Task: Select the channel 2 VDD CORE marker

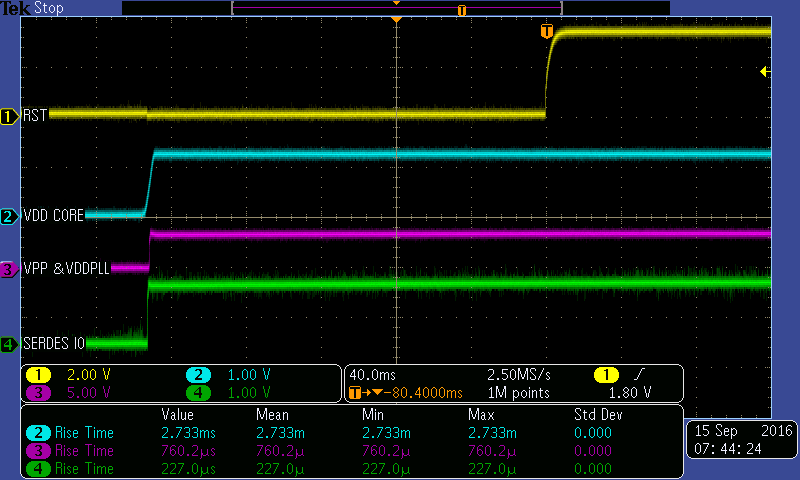Action: [9, 215]
